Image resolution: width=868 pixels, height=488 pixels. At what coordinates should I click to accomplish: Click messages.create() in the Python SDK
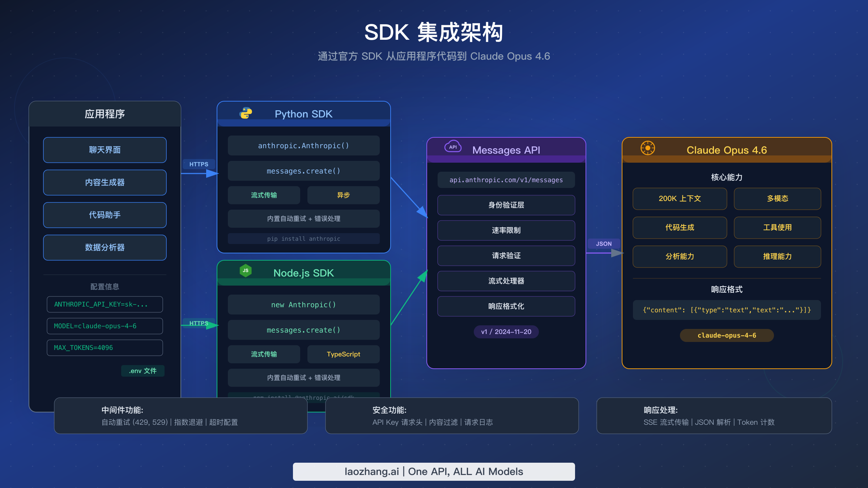(x=303, y=171)
